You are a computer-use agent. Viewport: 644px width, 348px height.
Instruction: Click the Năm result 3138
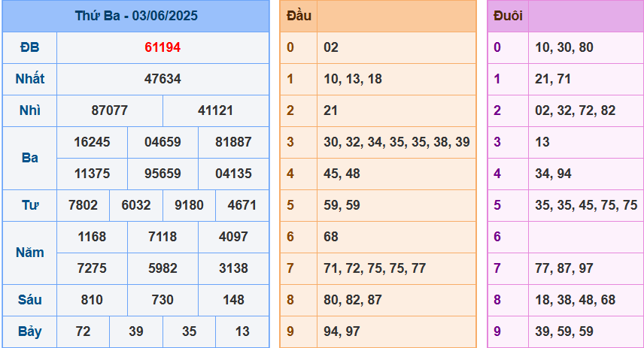[233, 268]
